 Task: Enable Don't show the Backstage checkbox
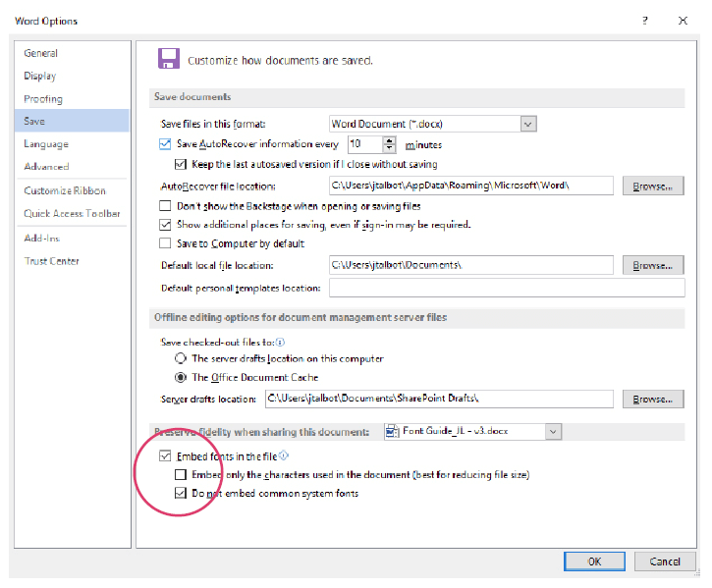[x=165, y=206]
